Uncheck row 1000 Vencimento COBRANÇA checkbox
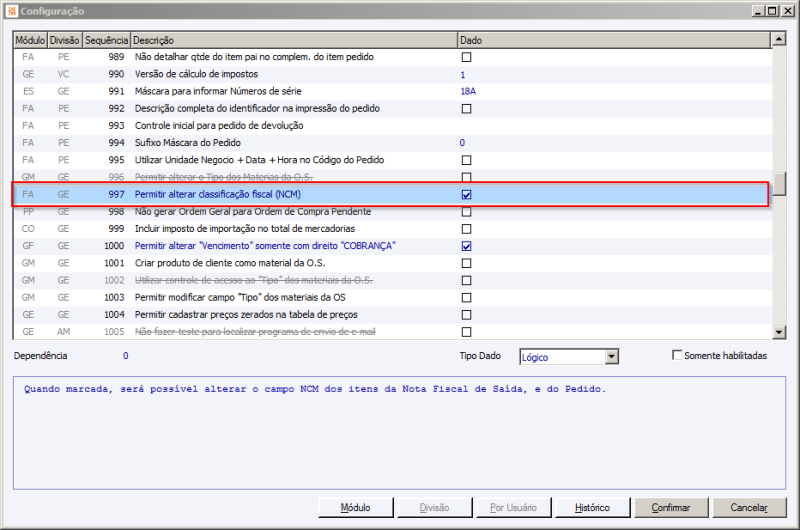 [x=466, y=246]
